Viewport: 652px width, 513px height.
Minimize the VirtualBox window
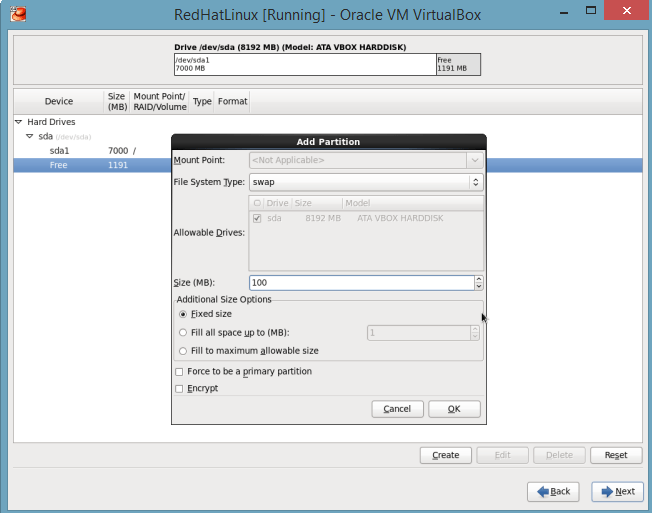[x=564, y=12]
